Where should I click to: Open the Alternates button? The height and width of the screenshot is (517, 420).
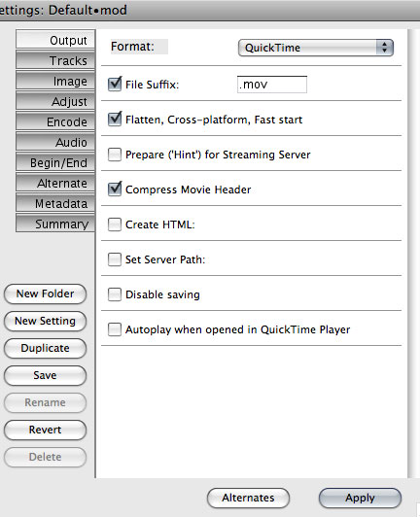pos(248,498)
